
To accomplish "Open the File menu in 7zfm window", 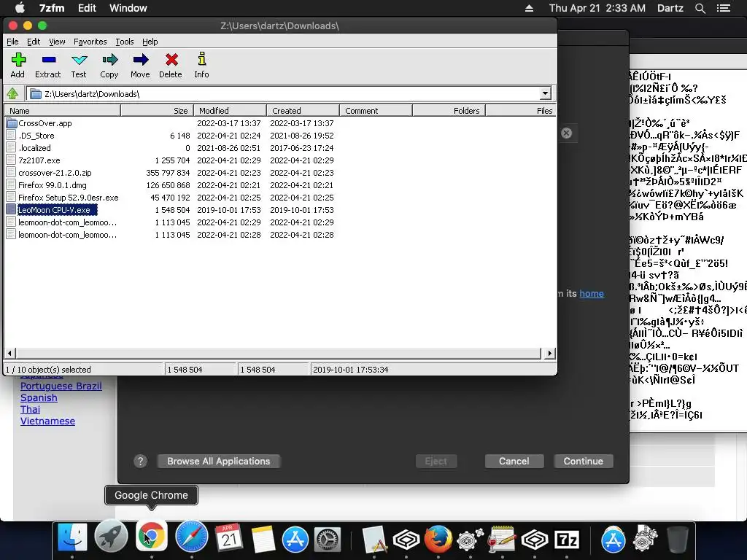I will (12, 42).
